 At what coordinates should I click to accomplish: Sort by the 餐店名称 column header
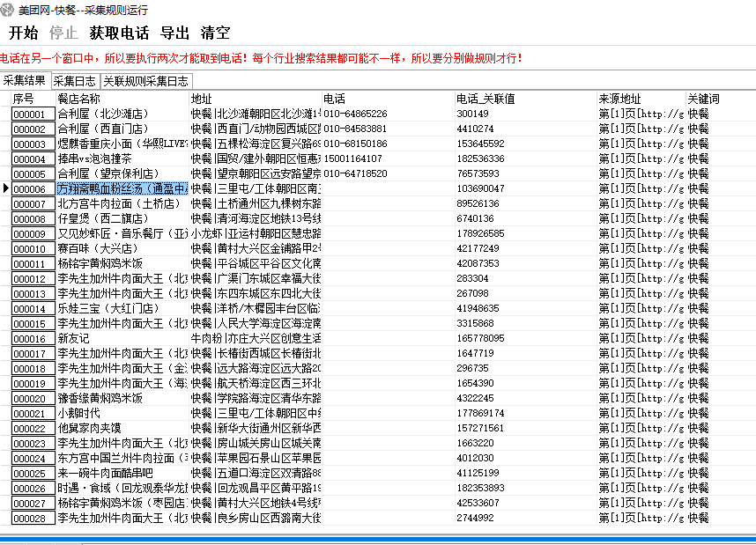click(x=122, y=99)
